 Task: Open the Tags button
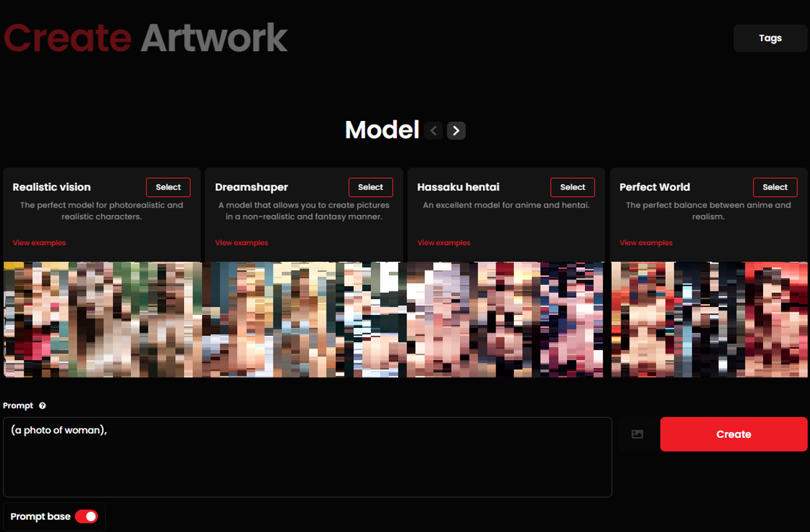770,38
